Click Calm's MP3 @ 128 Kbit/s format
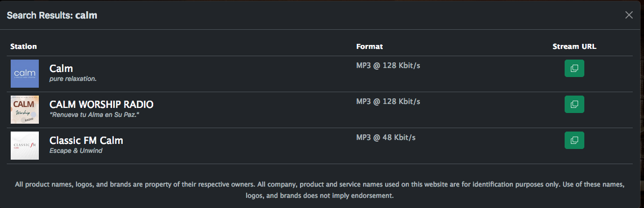644x208 pixels. [388, 65]
